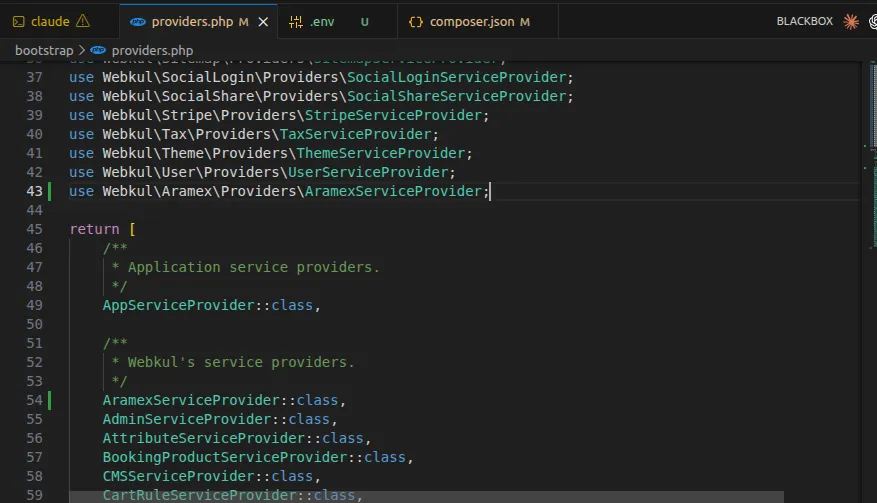Click the green change marker on line 54
Screen dimensions: 877x503
[50, 401]
